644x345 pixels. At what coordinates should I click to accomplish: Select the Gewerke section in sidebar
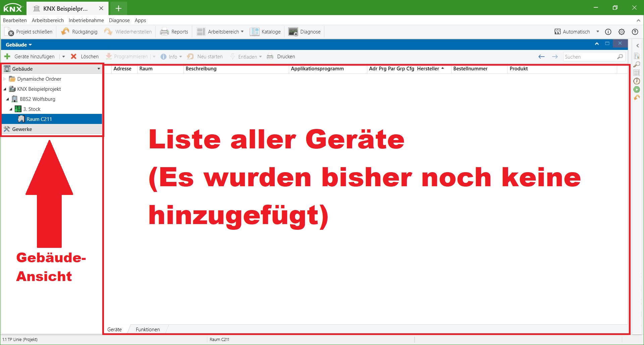(22, 129)
